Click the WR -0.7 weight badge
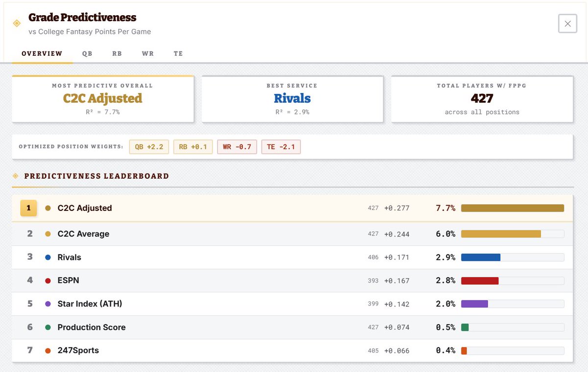Screen dimensions: 588x372 237,147
